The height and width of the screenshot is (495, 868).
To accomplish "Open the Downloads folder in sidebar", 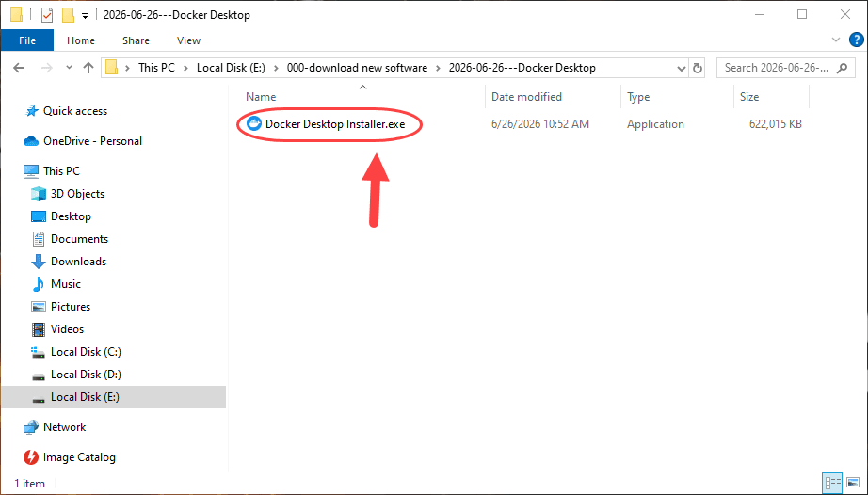I will tap(78, 262).
